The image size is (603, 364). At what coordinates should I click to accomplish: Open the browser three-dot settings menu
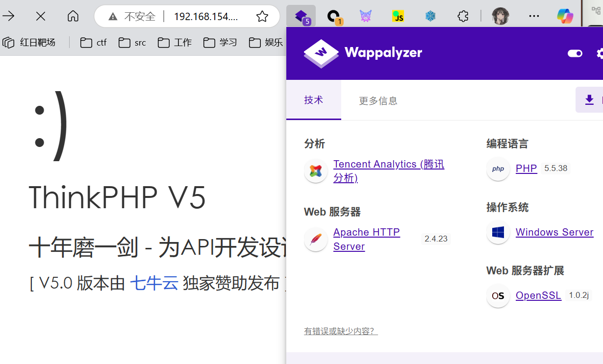534,16
